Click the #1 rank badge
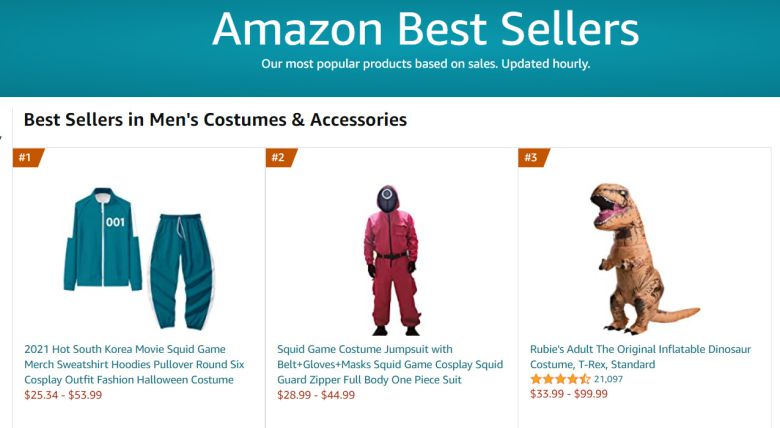 click(x=26, y=157)
